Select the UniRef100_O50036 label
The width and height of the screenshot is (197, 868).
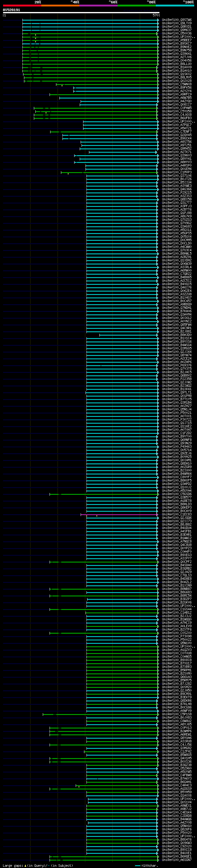point(177,33)
